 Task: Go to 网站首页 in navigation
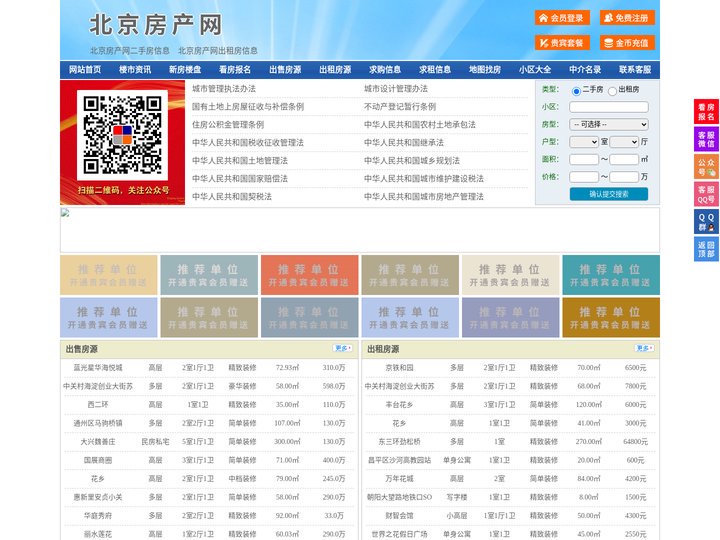(x=85, y=70)
